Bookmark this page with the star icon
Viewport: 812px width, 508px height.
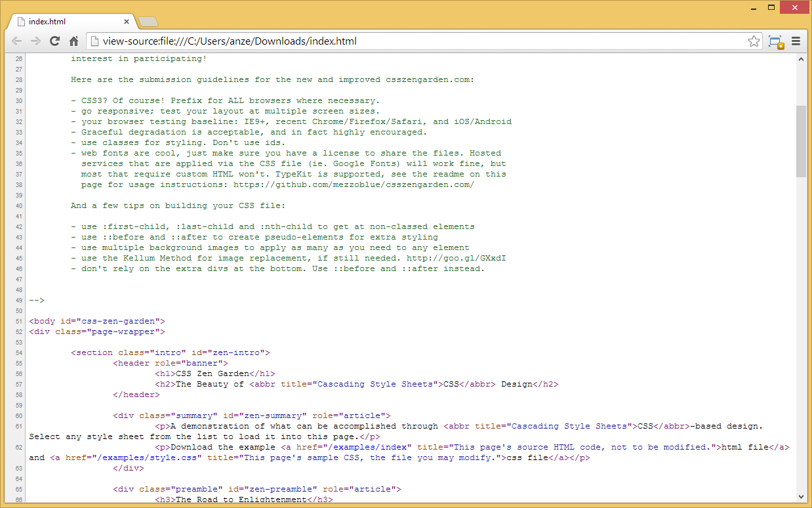pos(754,41)
